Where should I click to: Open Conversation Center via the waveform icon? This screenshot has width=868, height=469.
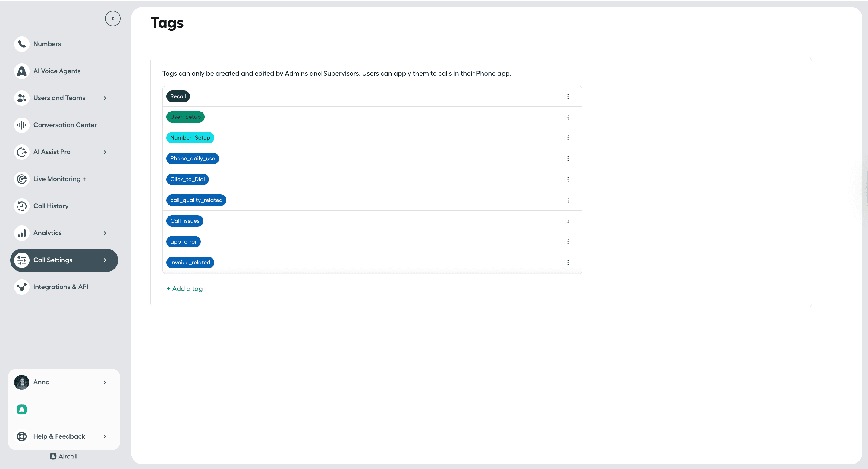pyautogui.click(x=22, y=125)
